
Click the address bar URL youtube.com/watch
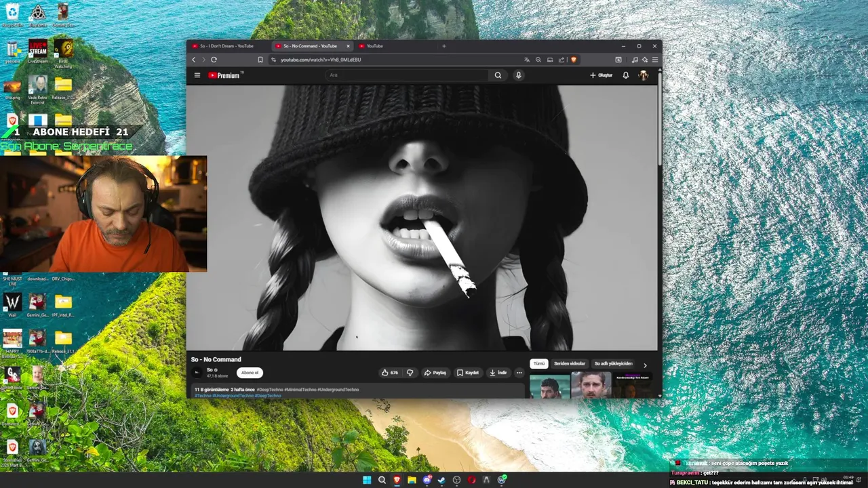[321, 60]
